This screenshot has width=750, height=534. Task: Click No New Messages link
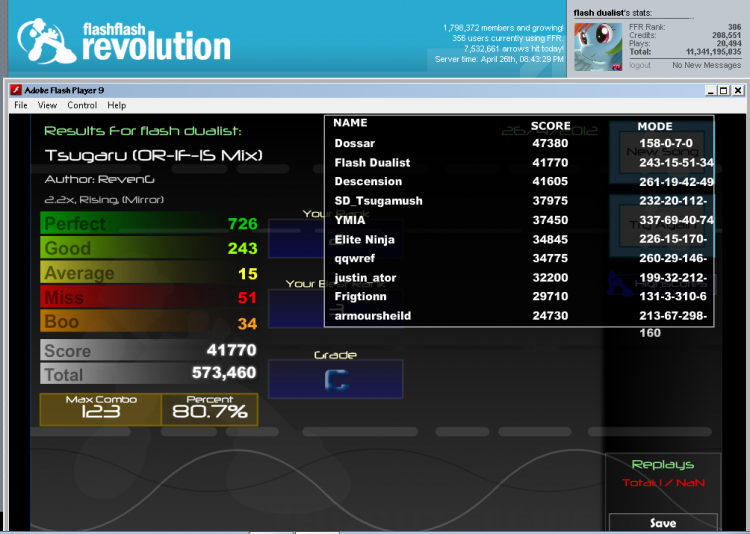(706, 65)
